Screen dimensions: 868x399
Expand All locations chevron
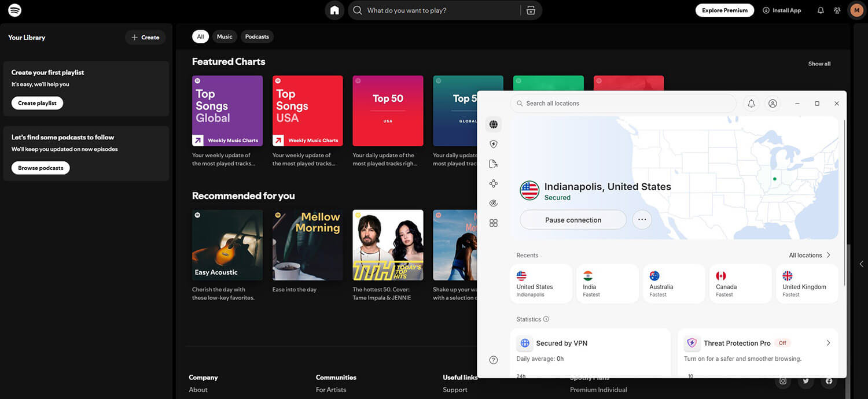pyautogui.click(x=828, y=255)
